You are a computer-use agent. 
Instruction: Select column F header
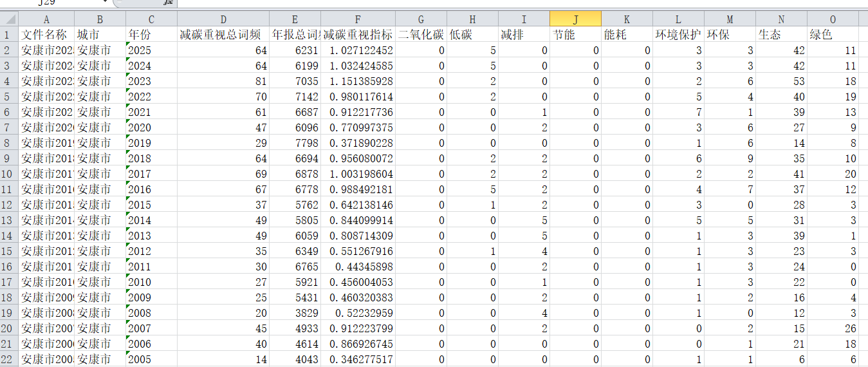tap(358, 19)
